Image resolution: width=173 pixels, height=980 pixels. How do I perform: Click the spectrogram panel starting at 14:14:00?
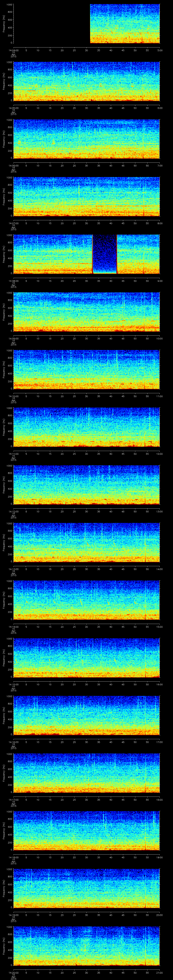point(87,600)
